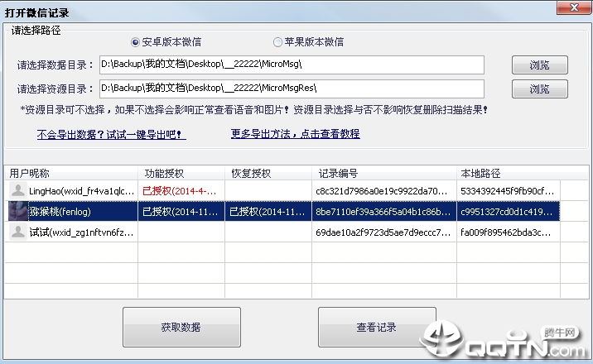Close the 打开微信记录 dialog
This screenshot has height=364, width=593.
coord(574,7)
